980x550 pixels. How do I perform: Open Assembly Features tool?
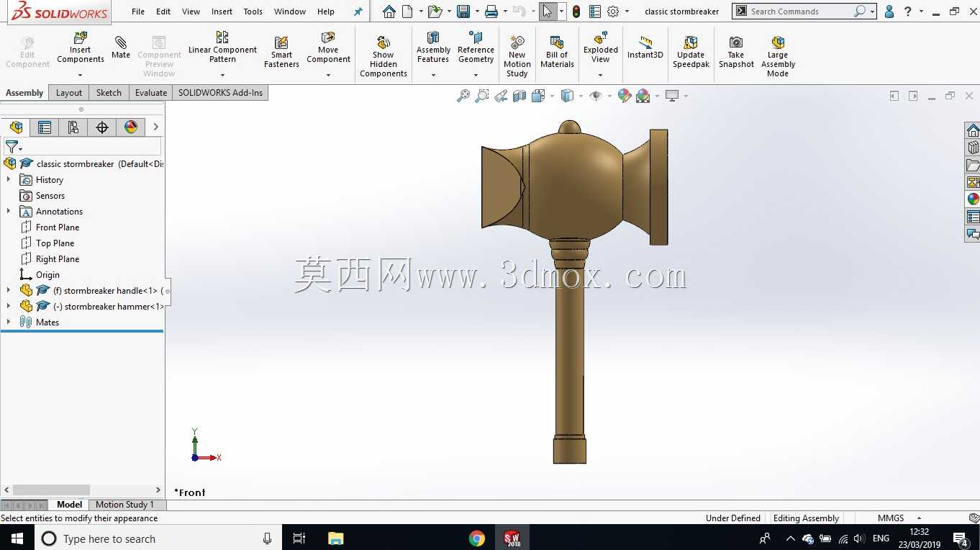click(433, 48)
